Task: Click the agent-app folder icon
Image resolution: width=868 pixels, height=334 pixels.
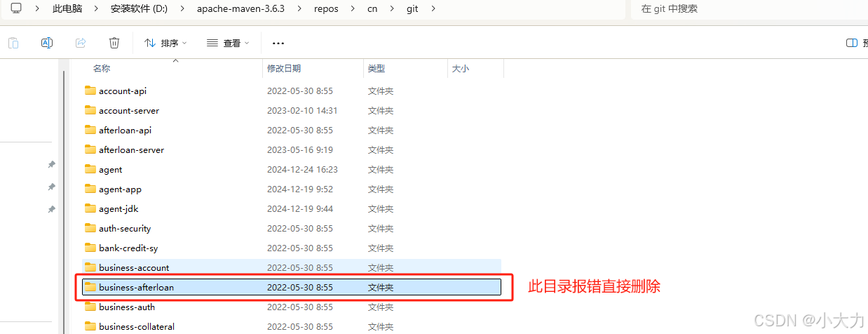Action: click(x=90, y=189)
